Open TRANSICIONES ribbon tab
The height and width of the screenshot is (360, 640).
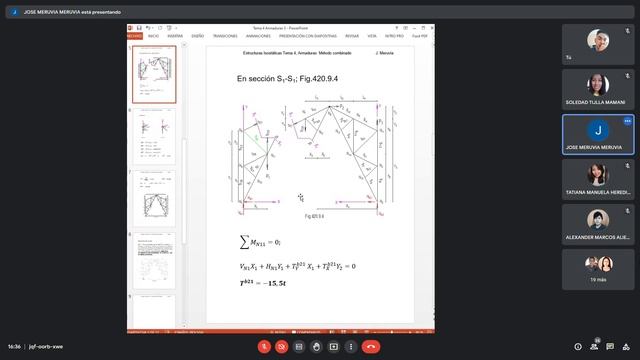(225, 36)
